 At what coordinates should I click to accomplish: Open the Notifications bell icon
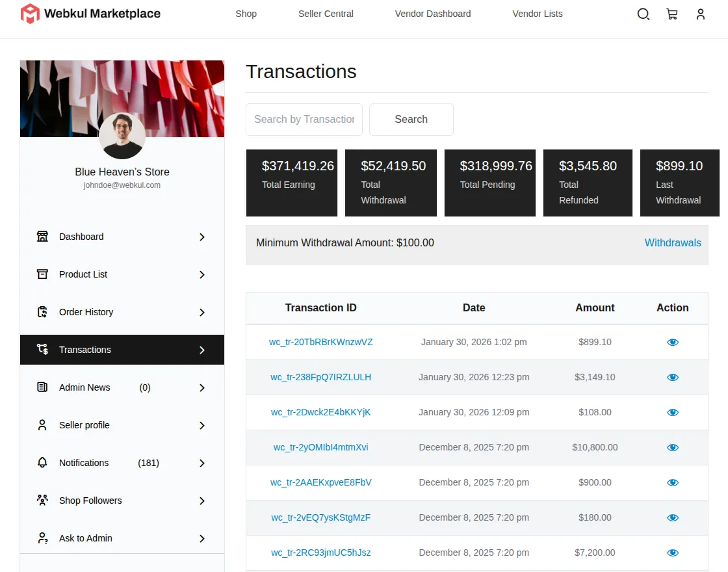(x=43, y=463)
